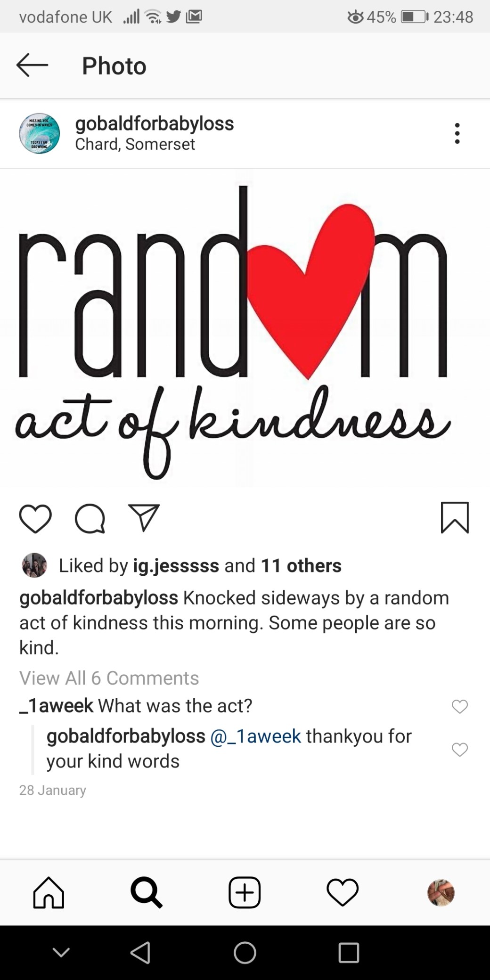490x980 pixels.
Task: Open the Search tab
Action: pos(147,892)
